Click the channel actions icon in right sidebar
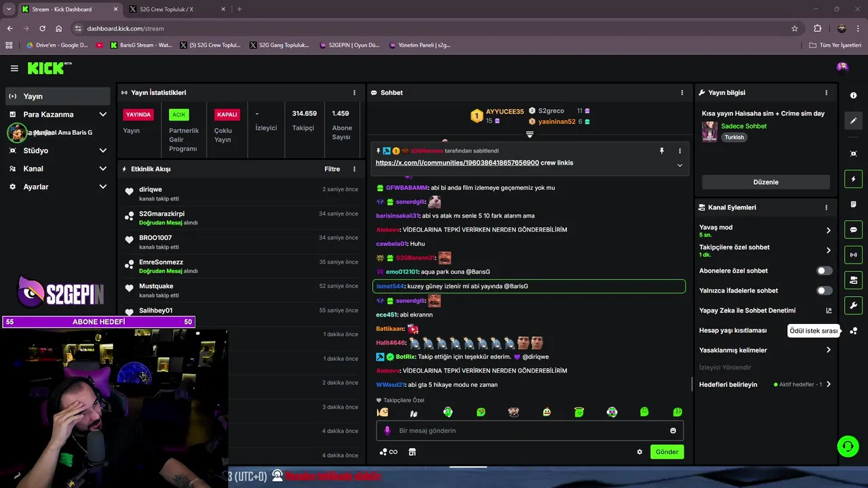The height and width of the screenshot is (488, 868). click(853, 280)
